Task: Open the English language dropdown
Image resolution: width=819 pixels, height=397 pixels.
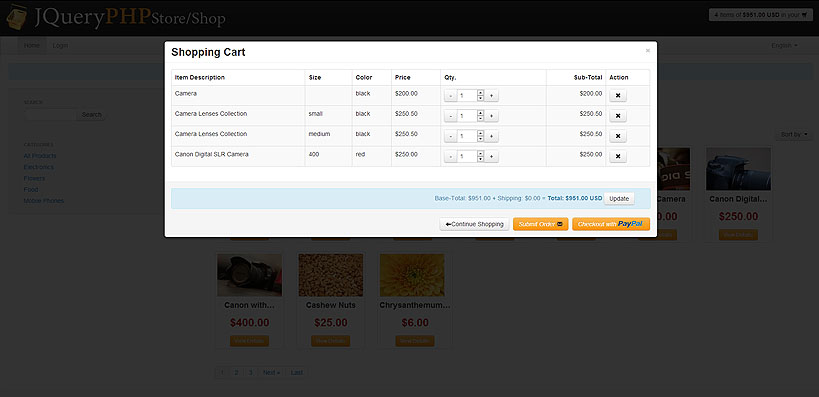Action: (784, 45)
